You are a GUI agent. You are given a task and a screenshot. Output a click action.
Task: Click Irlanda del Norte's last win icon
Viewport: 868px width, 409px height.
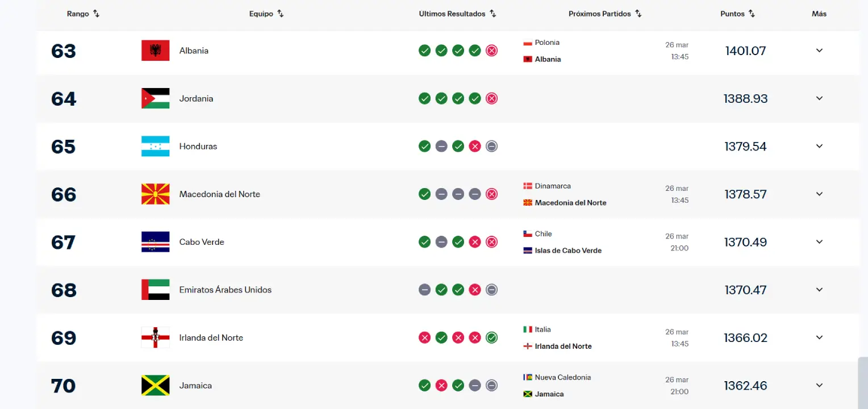[492, 337]
